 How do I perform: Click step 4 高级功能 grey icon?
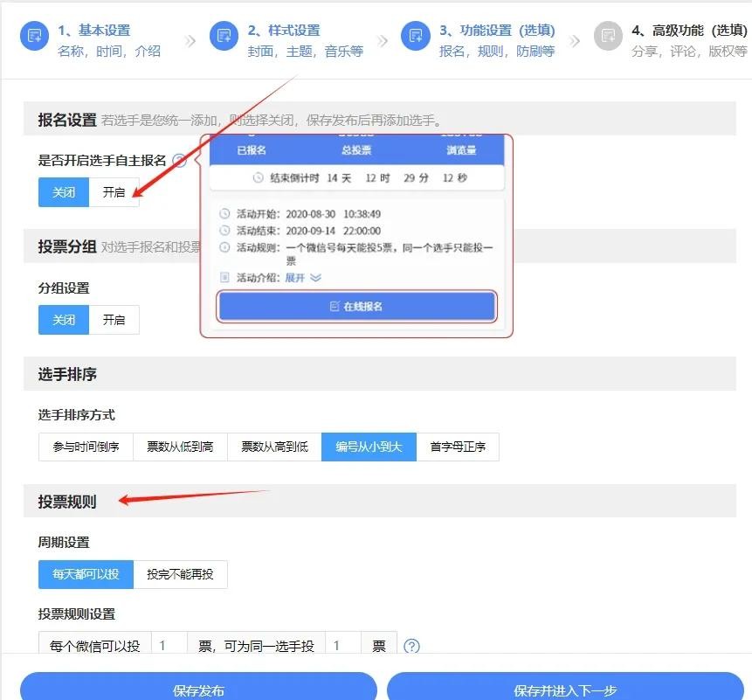coord(608,37)
